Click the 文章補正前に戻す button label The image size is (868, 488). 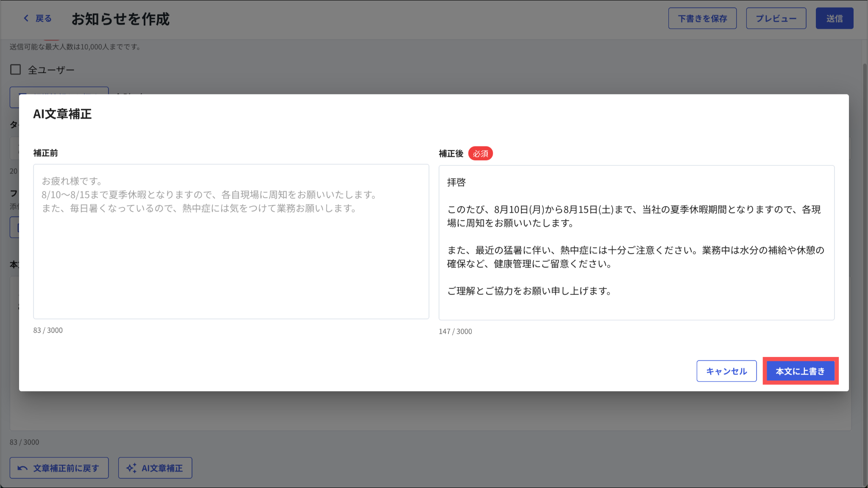pyautogui.click(x=66, y=468)
